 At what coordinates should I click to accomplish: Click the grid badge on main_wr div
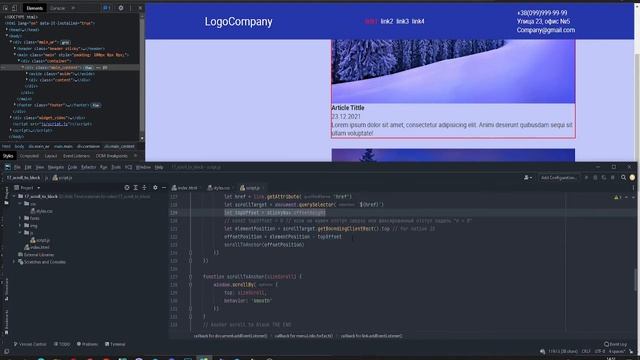pyautogui.click(x=65, y=42)
